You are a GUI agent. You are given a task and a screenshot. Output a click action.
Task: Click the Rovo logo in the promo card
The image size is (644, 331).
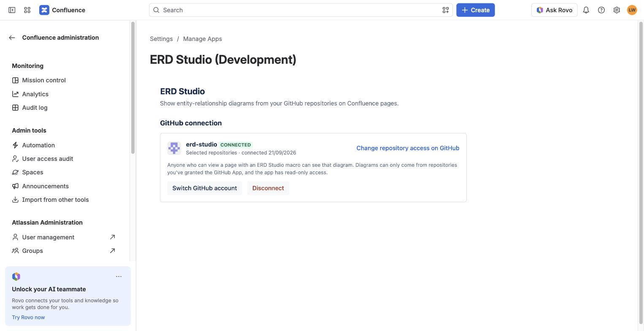16,277
